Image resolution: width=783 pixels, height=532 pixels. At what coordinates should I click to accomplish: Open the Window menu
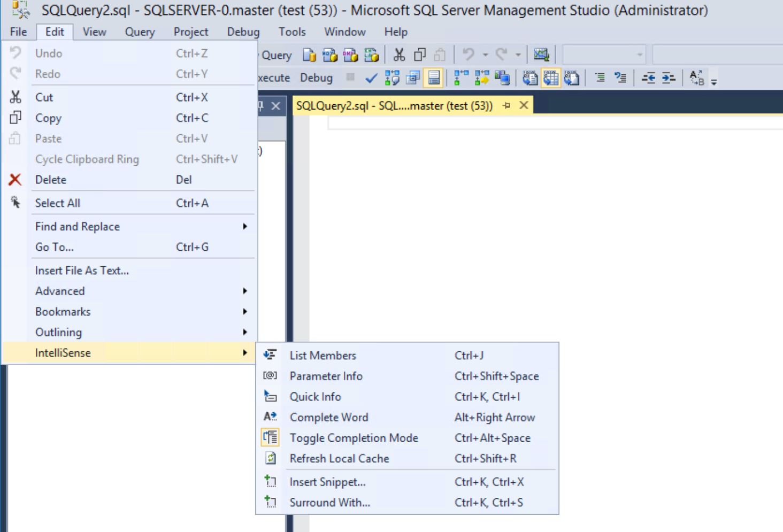(x=345, y=32)
